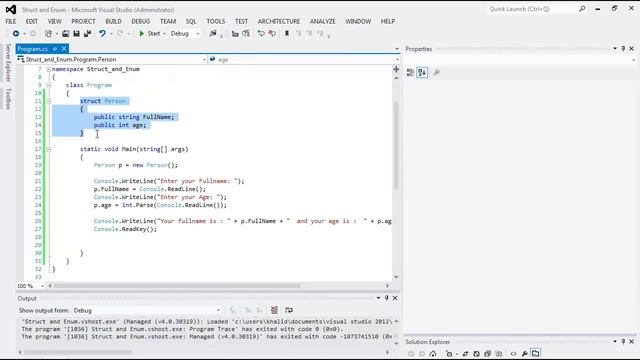Undo the last edit with the Undo icon
The image size is (640, 360).
click(x=102, y=33)
